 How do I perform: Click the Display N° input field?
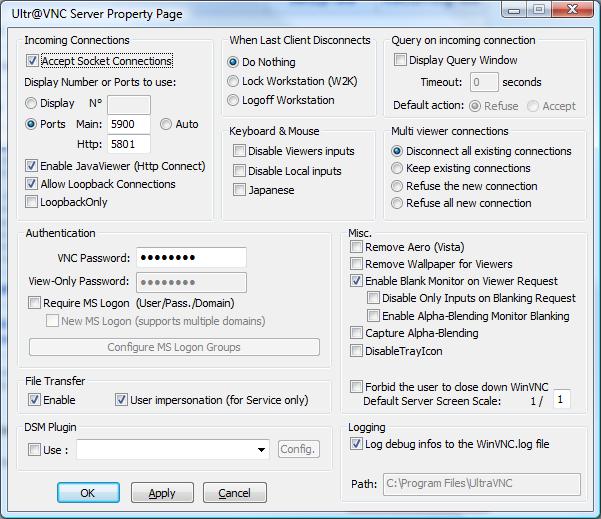pos(129,104)
